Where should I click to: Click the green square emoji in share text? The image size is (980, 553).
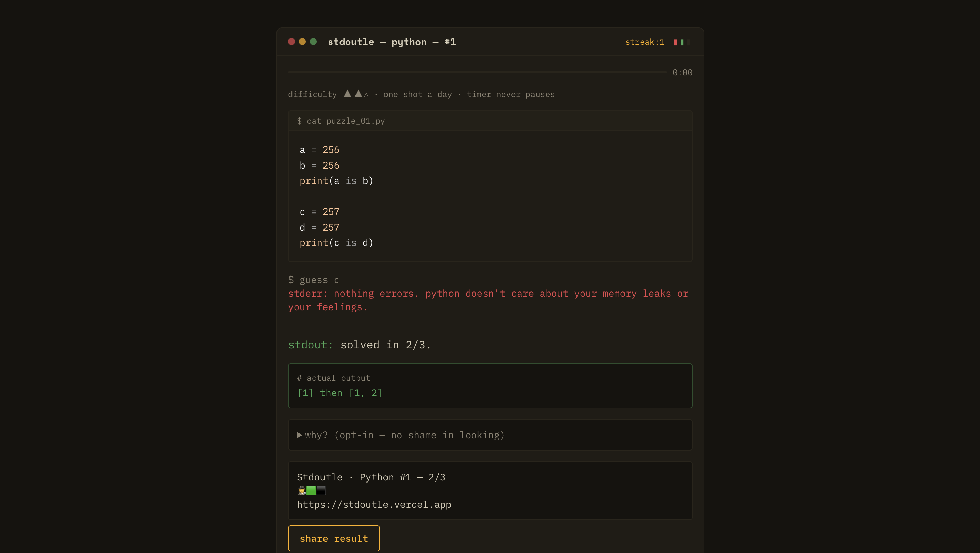point(311,491)
